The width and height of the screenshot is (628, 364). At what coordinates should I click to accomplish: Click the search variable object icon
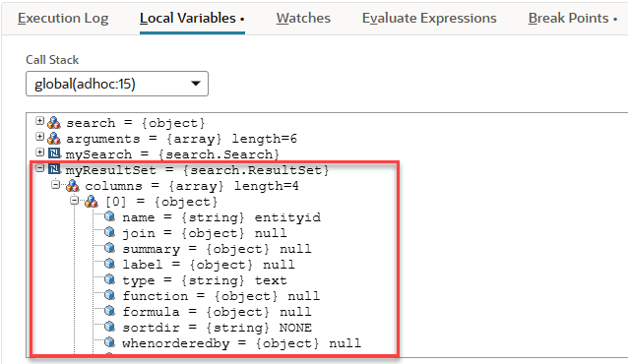54,122
